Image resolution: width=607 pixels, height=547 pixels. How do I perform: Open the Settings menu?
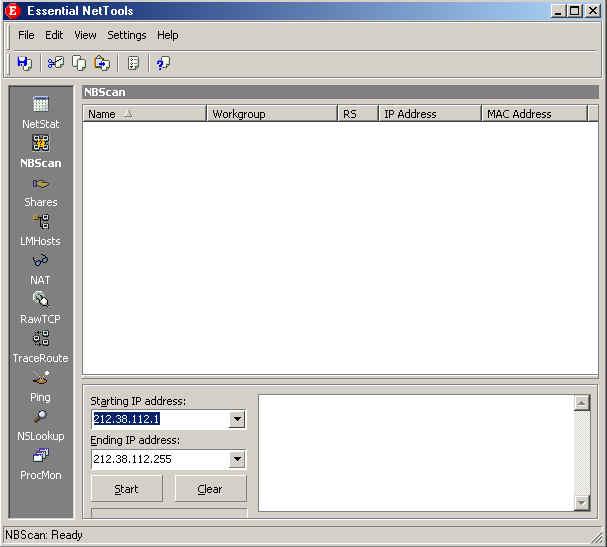[127, 35]
